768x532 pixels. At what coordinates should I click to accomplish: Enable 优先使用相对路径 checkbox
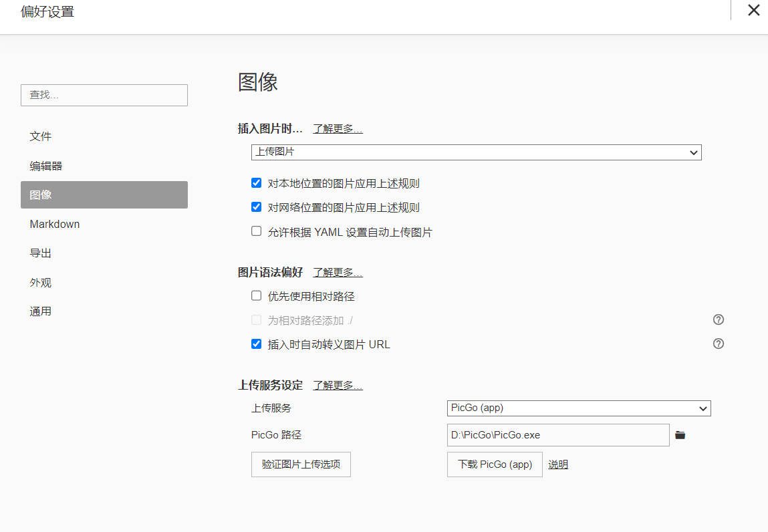(x=256, y=296)
